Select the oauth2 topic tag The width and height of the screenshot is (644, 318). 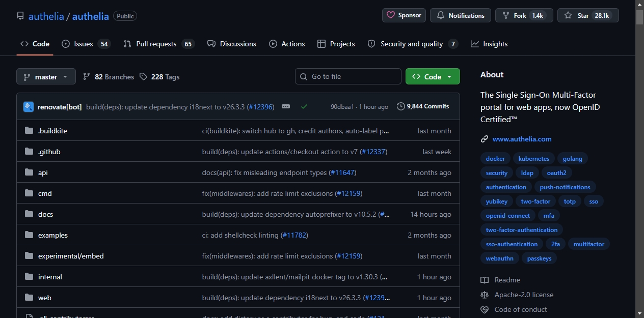[557, 173]
